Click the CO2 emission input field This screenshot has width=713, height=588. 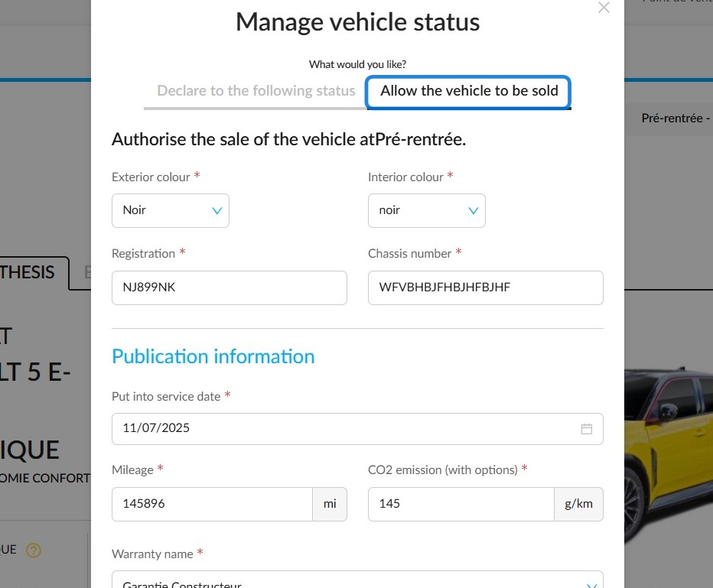point(461,504)
